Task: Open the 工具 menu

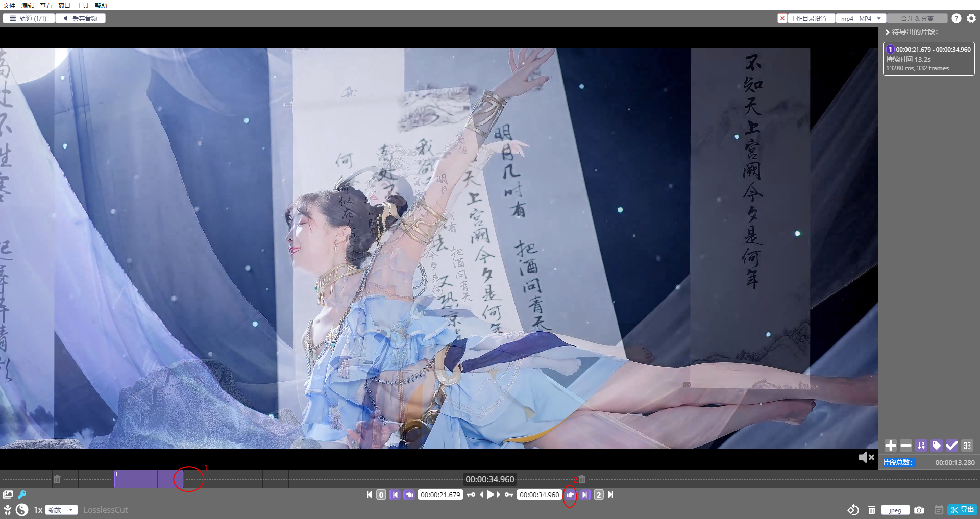Action: [x=83, y=5]
